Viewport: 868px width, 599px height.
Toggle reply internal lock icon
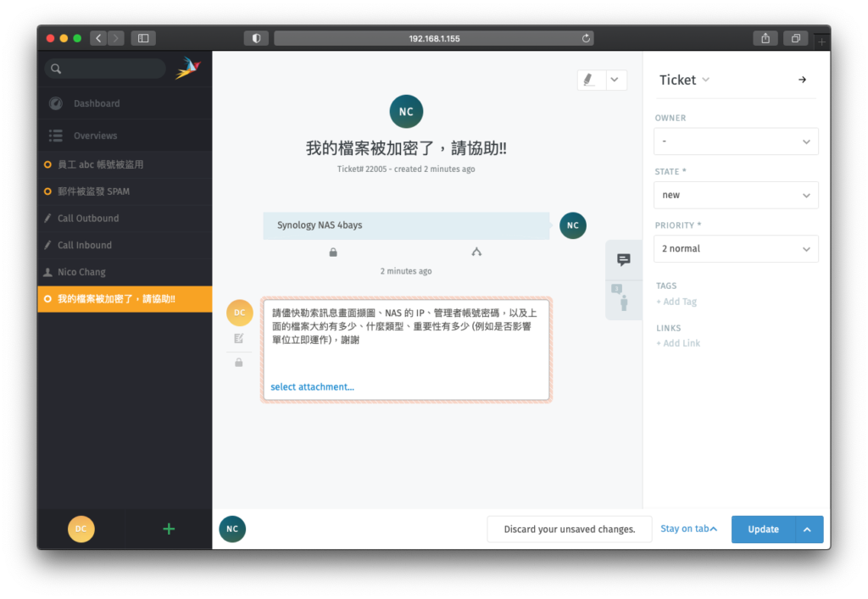(238, 363)
